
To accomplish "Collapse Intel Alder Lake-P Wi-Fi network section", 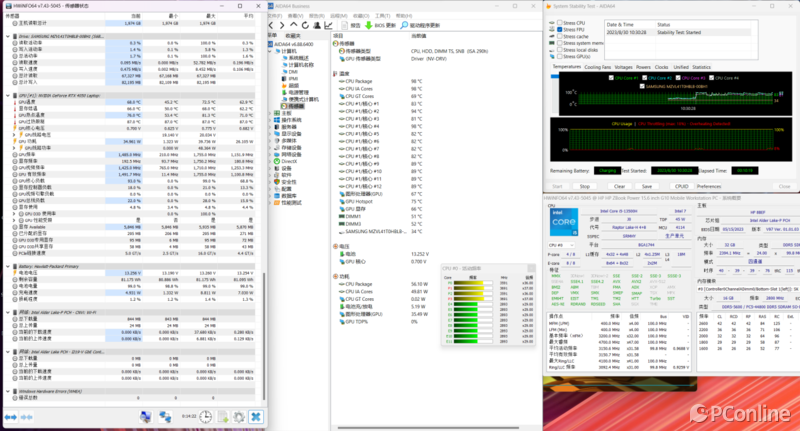I will tap(8, 312).
